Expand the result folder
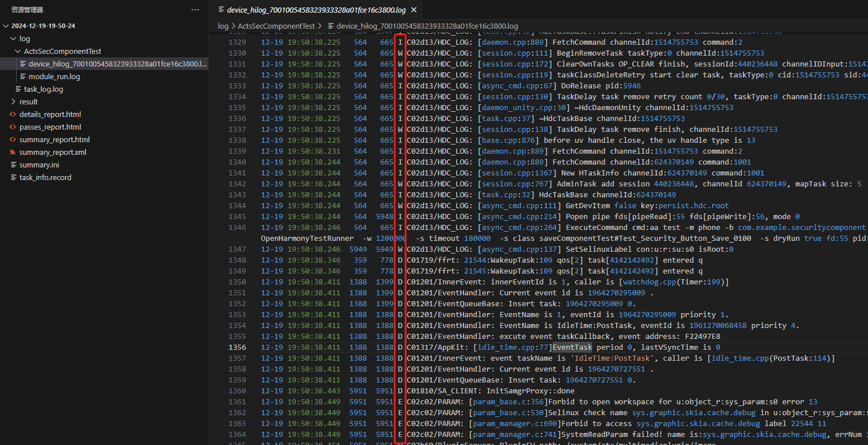Image resolution: width=868 pixels, height=445 pixels. point(14,102)
